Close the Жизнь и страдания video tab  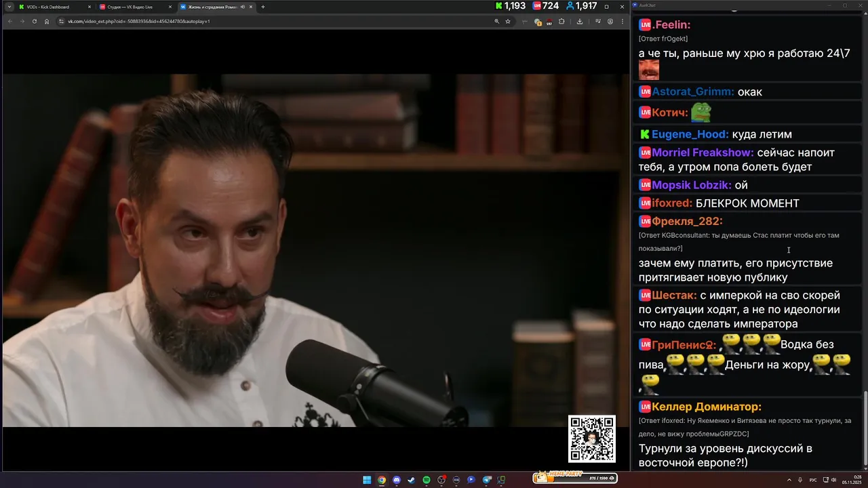click(x=251, y=7)
